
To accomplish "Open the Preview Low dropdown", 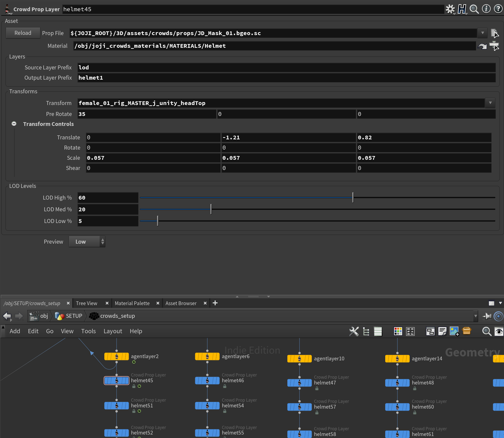I will click(x=87, y=242).
